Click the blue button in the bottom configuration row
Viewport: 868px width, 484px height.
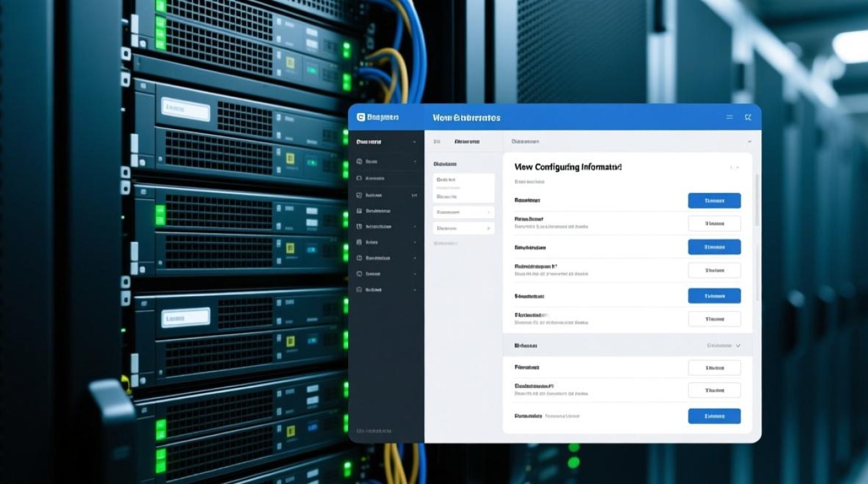[714, 416]
